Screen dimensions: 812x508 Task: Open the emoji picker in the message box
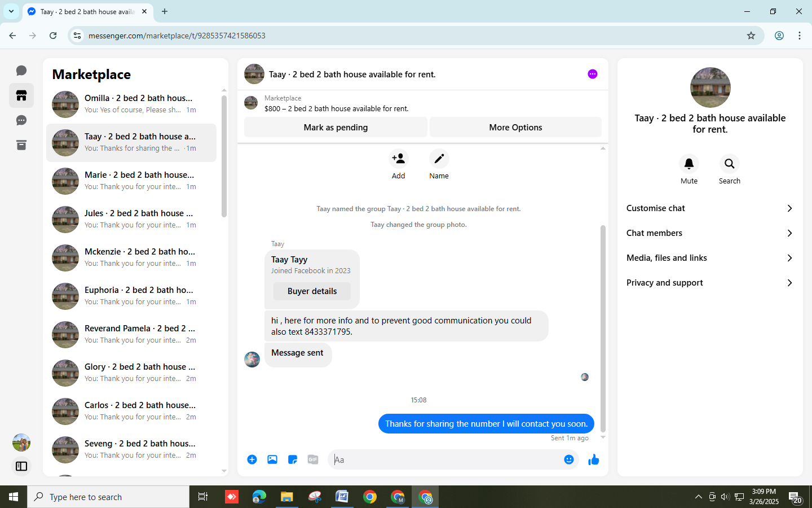coord(569,459)
